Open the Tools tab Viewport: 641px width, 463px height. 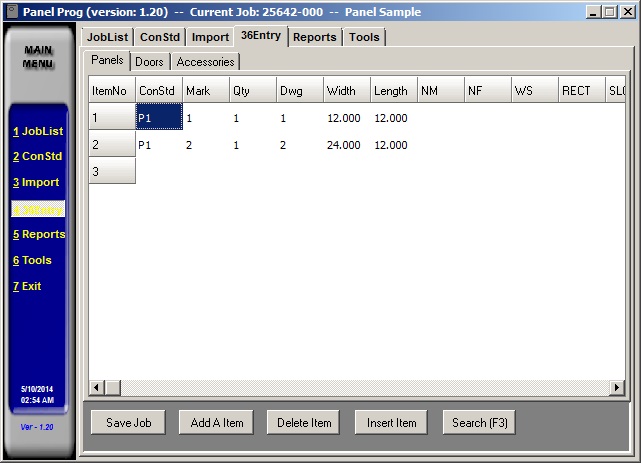tap(364, 37)
